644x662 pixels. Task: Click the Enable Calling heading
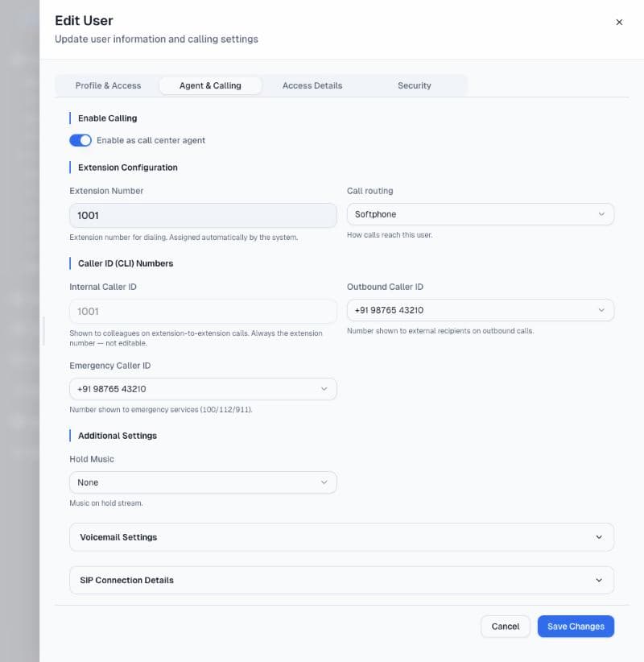click(108, 118)
